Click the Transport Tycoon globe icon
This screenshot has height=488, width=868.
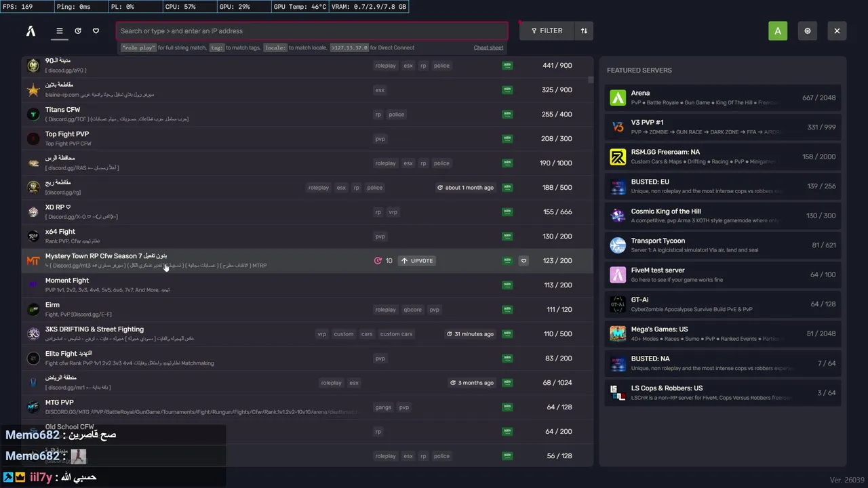click(x=618, y=245)
